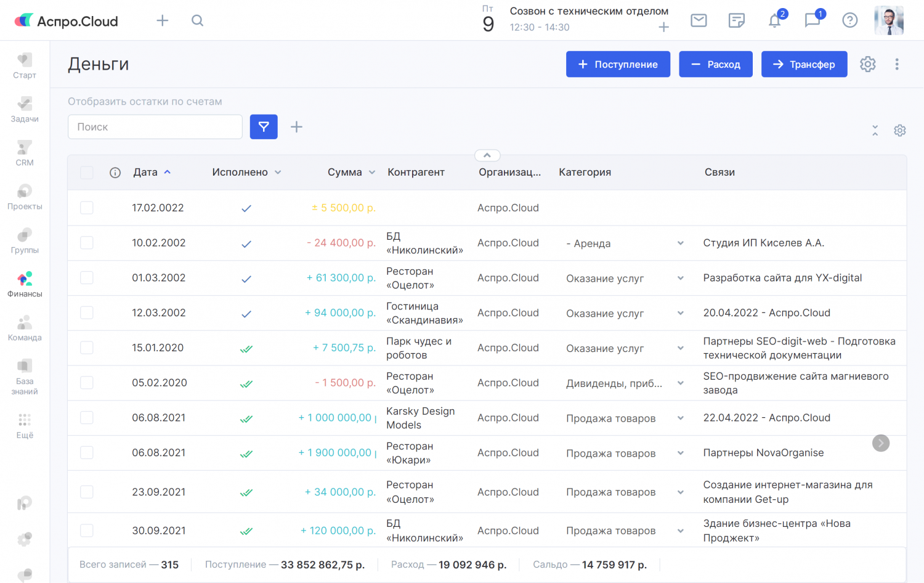Select the checkbox for row 15.01.2020
This screenshot has width=924, height=583.
click(87, 348)
